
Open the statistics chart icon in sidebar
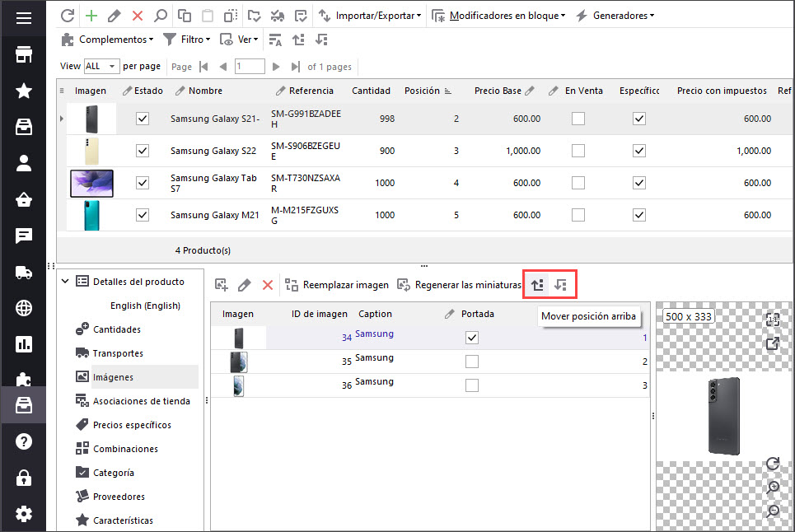point(23,344)
